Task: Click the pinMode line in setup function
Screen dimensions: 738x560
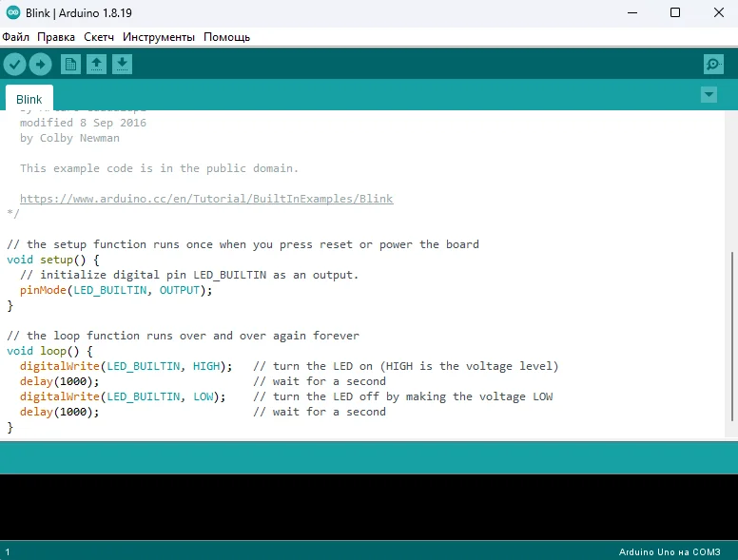Action: point(116,290)
